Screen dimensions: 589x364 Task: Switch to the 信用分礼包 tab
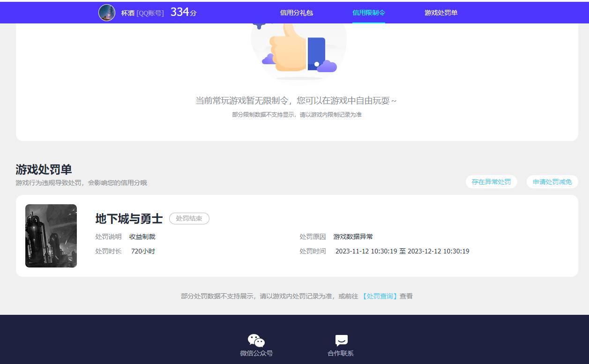[x=296, y=13]
